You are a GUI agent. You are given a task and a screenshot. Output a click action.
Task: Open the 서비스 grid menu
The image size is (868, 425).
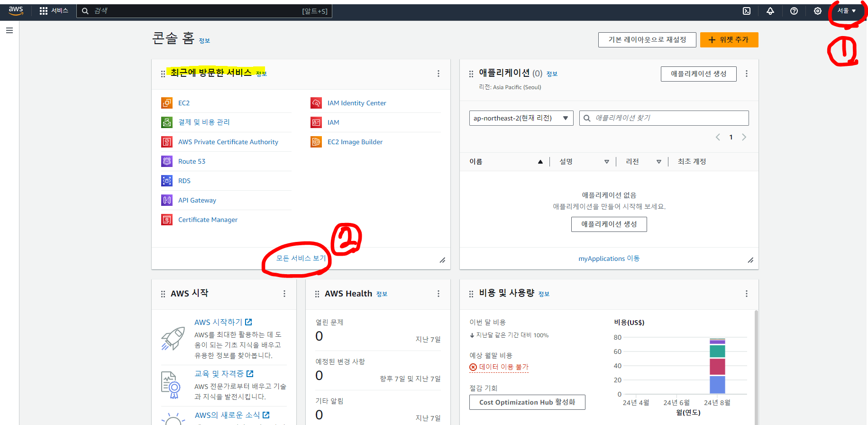tap(54, 10)
